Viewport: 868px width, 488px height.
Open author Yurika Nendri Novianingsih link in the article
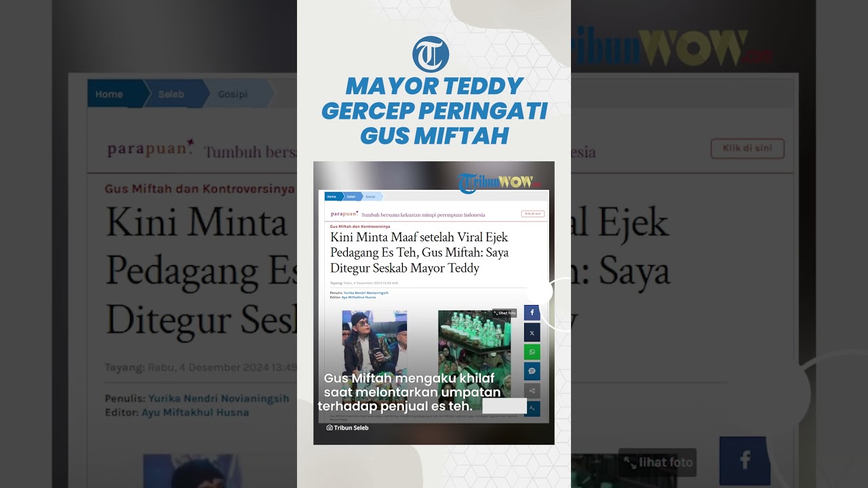coord(366,293)
